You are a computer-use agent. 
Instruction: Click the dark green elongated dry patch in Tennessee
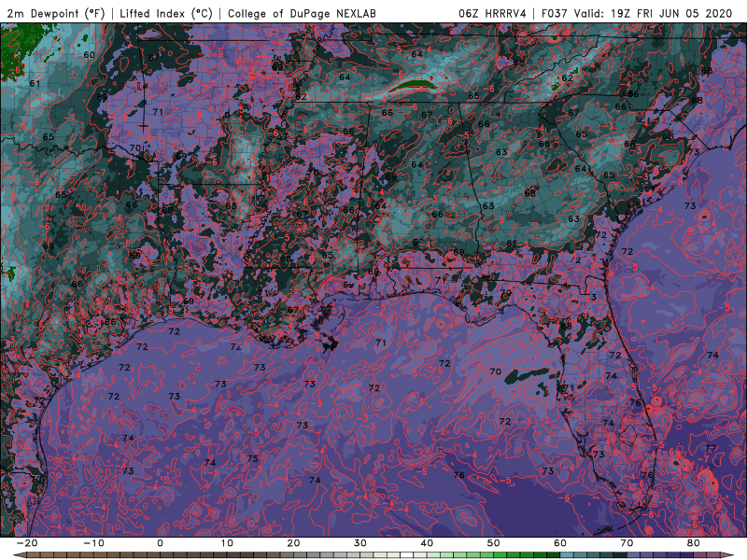tap(412, 86)
